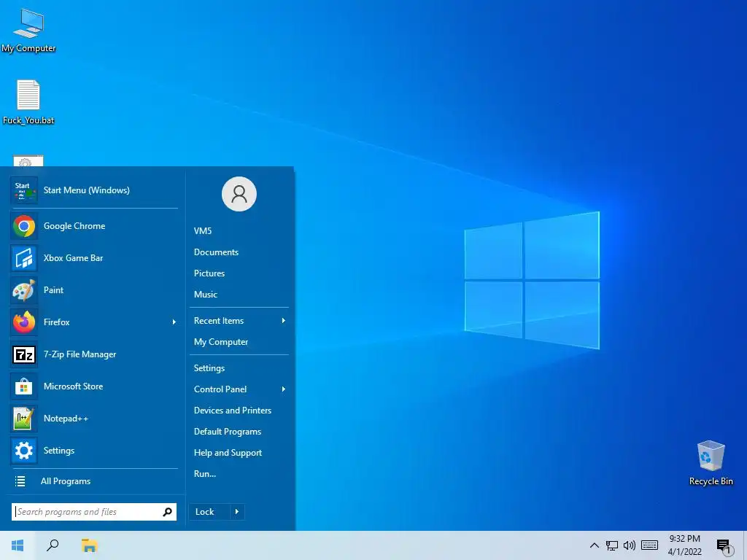Open the shutdown options arrow beside Lock

click(x=237, y=512)
